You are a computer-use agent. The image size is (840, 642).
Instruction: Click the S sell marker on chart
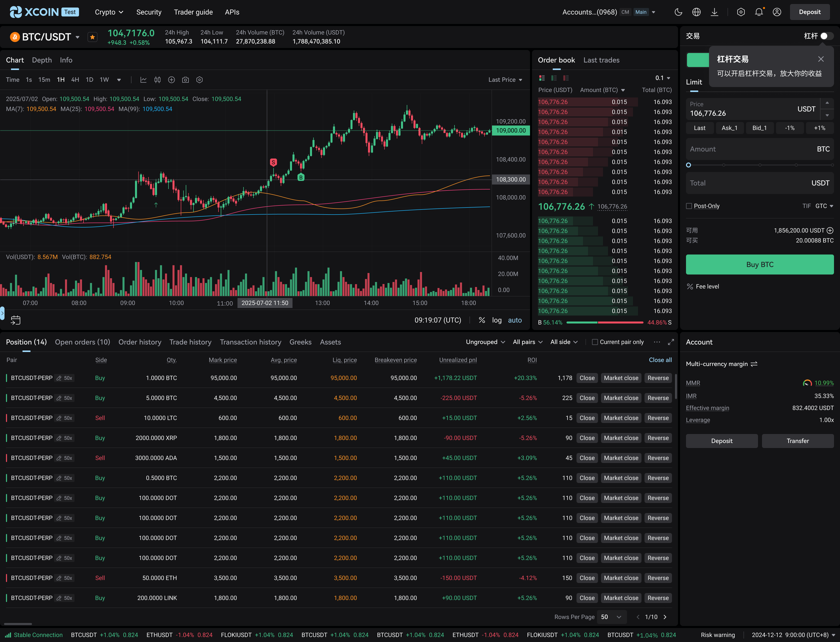click(273, 162)
